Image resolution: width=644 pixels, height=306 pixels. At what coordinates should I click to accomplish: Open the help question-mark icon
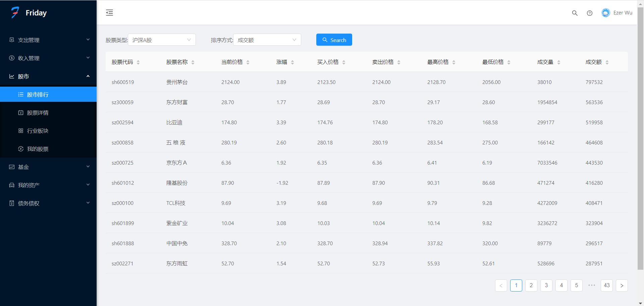click(590, 13)
